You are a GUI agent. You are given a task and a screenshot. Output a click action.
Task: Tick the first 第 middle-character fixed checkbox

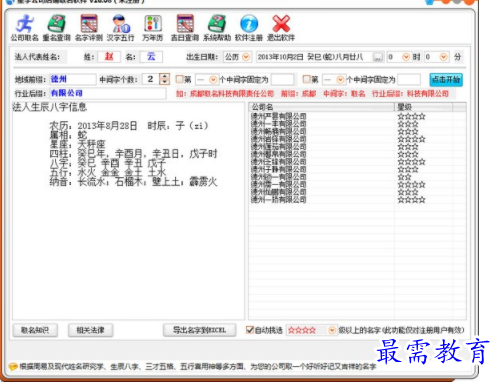coord(180,79)
